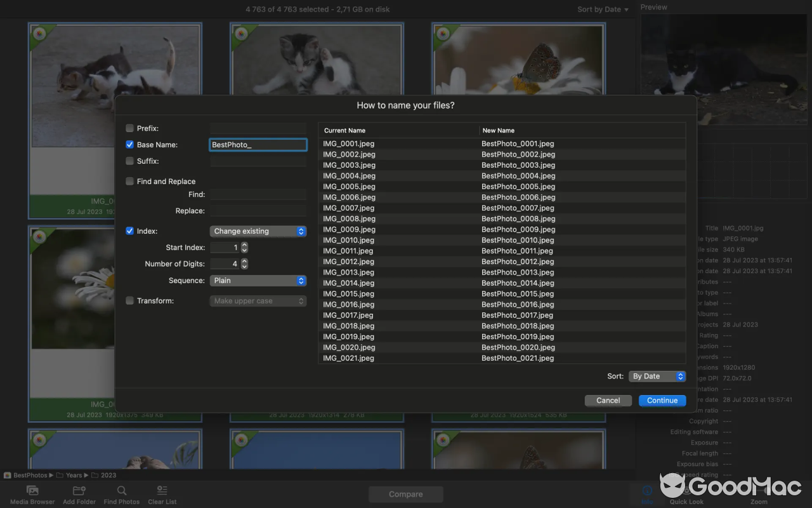
Task: Click the Continue button
Action: point(662,400)
